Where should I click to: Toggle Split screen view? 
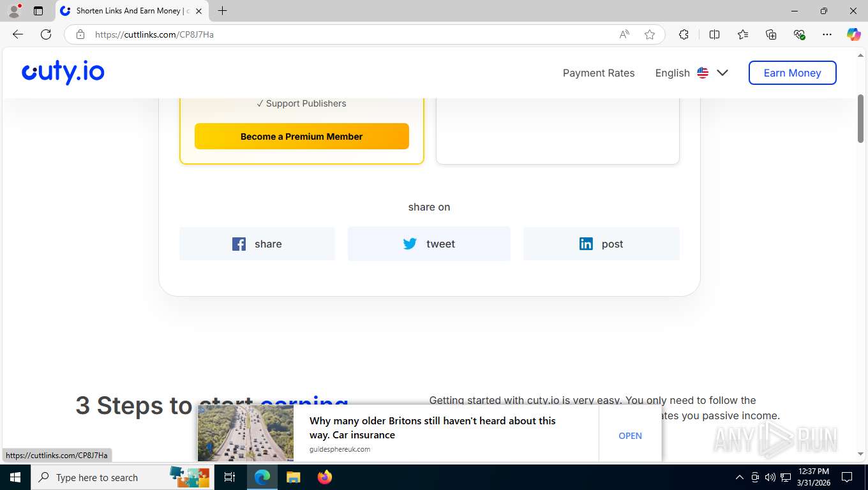(714, 34)
